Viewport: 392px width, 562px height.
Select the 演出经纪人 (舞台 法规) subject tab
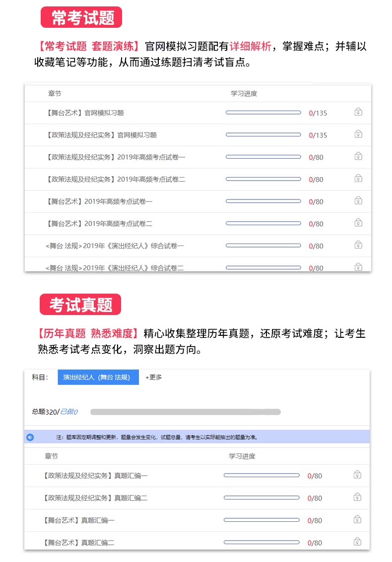[x=98, y=377]
